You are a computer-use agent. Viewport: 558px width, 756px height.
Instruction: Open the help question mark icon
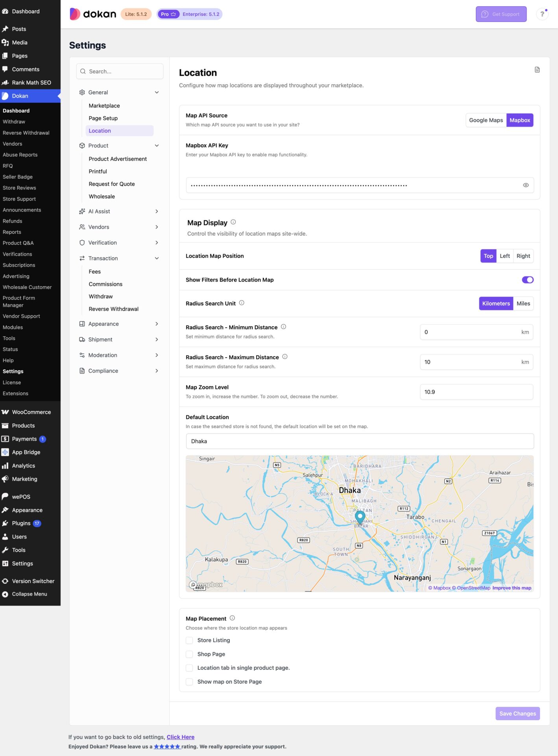(542, 14)
